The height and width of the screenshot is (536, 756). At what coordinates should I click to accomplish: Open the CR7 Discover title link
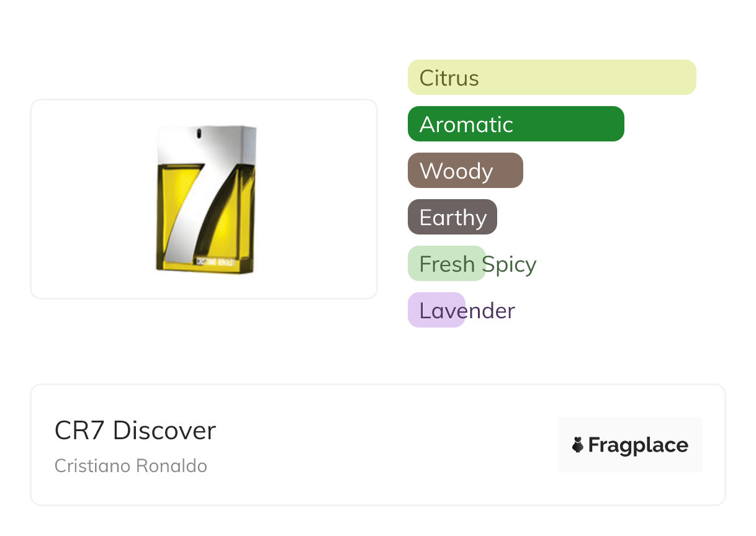point(135,431)
